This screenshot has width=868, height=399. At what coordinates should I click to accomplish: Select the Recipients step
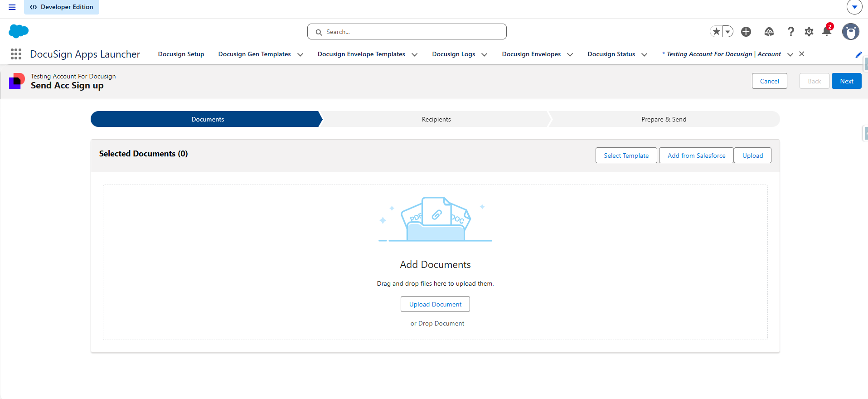436,119
